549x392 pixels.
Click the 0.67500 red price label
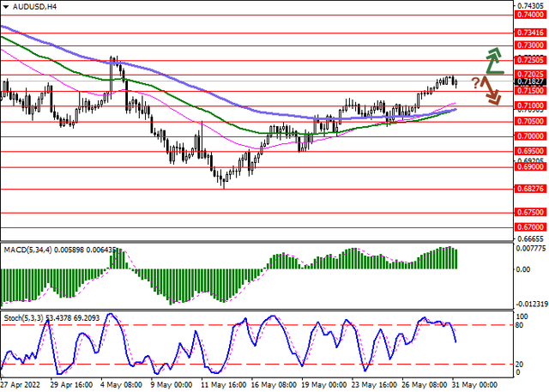click(532, 211)
